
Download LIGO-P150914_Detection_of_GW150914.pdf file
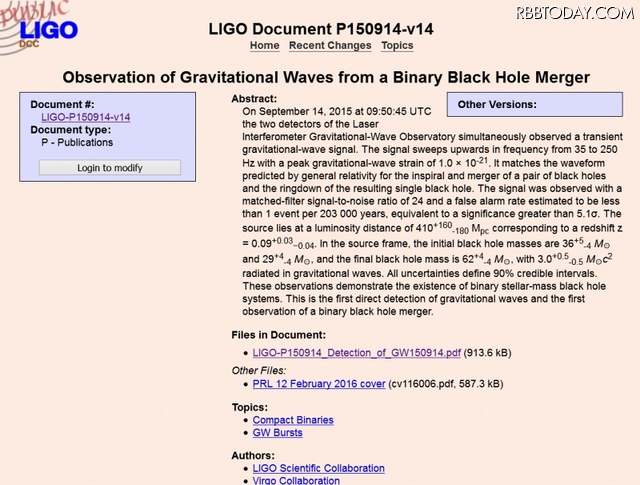coord(356,352)
